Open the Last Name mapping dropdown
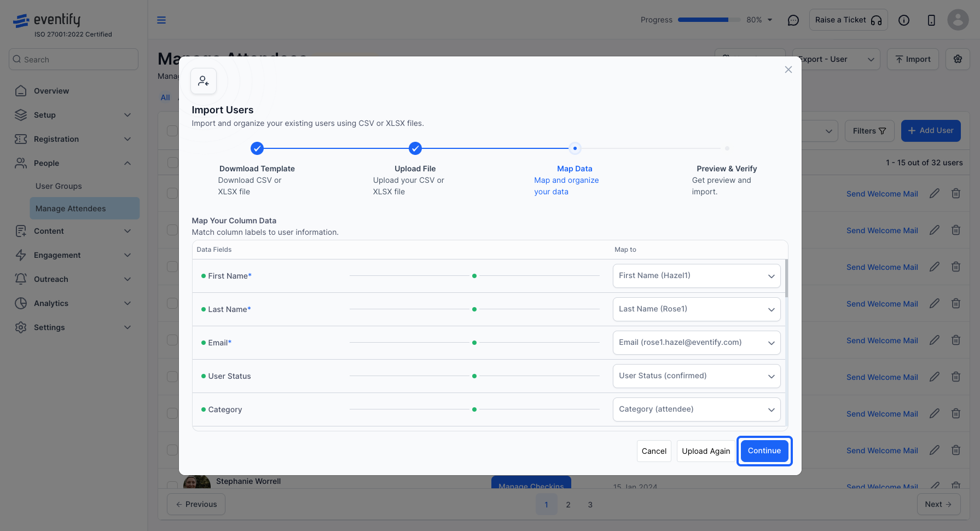Viewport: 980px width, 531px height. (x=697, y=309)
